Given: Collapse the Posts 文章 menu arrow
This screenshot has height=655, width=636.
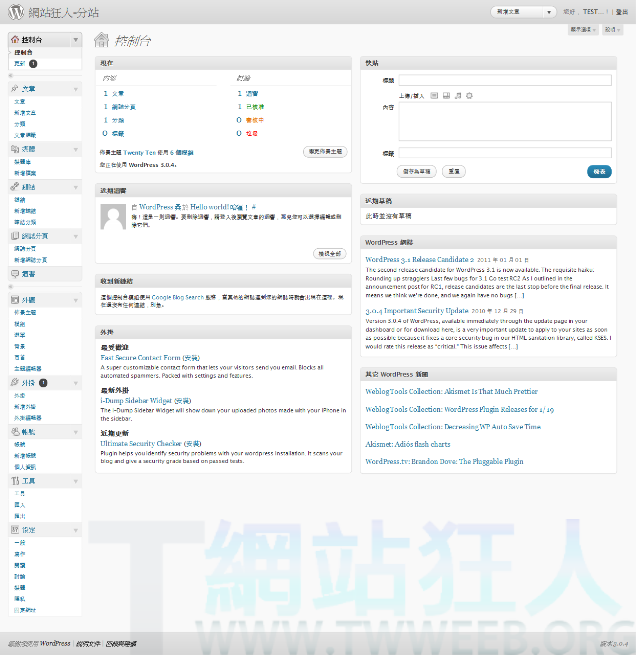Looking at the screenshot, I should pos(76,89).
